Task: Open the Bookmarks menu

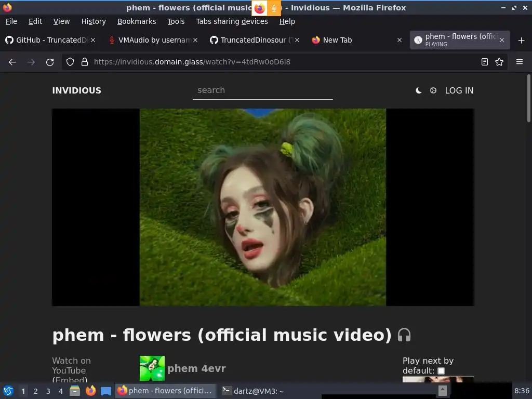Action: (x=137, y=21)
